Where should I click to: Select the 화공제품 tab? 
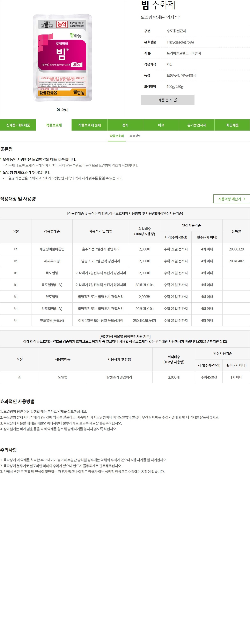click(x=232, y=125)
